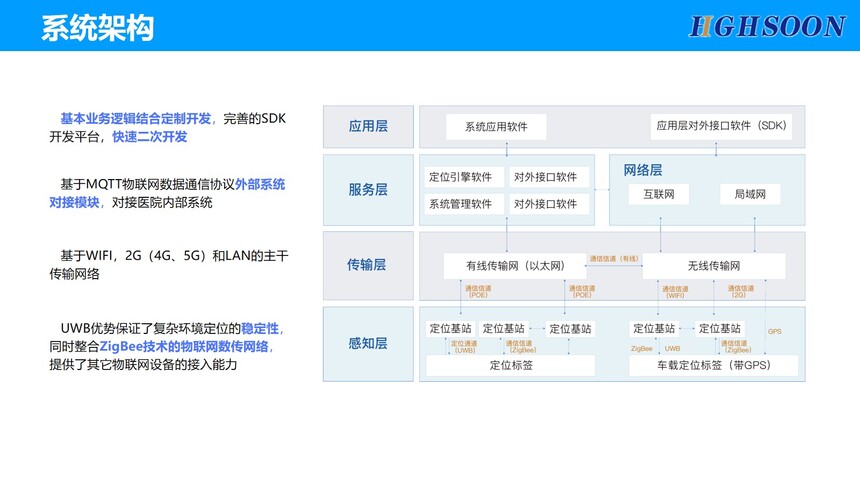The image size is (860, 484).
Task: Click the 系统管理软件 box
Action: [460, 204]
